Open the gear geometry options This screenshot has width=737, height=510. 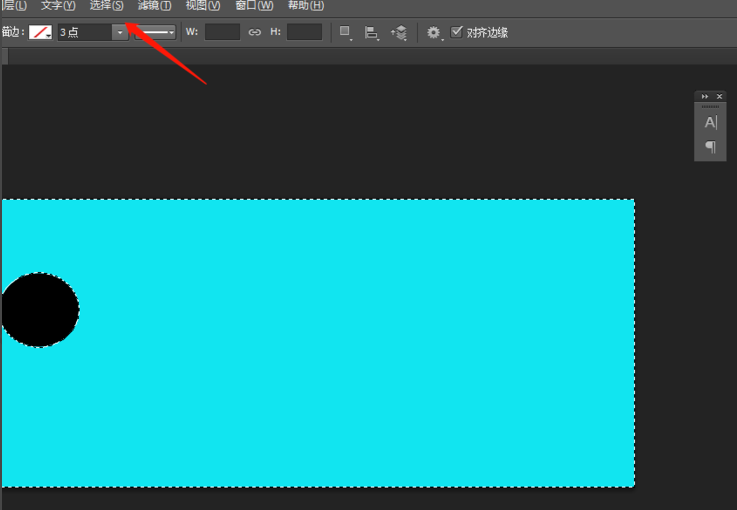tap(434, 32)
